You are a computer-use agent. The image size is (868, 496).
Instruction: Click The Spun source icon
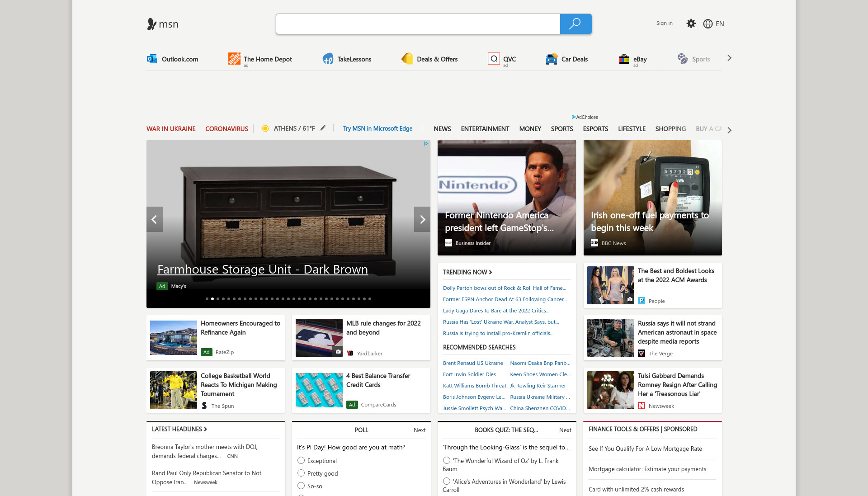tap(204, 406)
